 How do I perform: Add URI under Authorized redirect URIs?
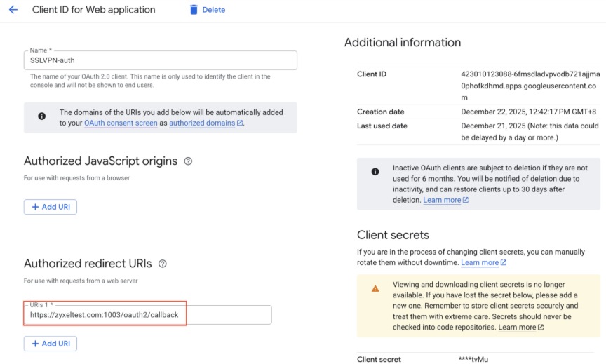coord(50,344)
